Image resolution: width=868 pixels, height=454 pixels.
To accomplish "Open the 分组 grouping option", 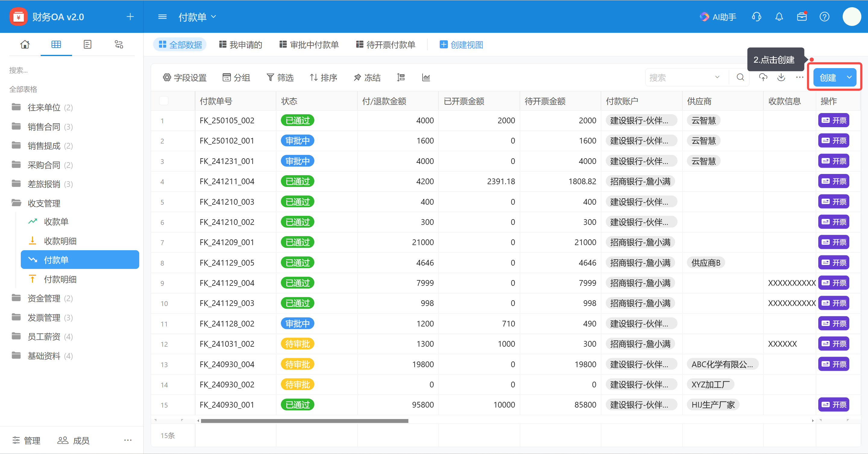I will (236, 77).
